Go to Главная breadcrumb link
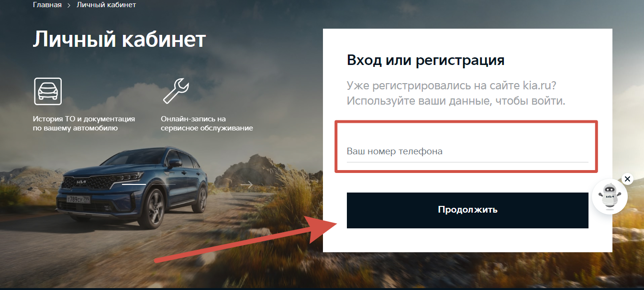Screen dimensions: 644x290 coord(47,5)
